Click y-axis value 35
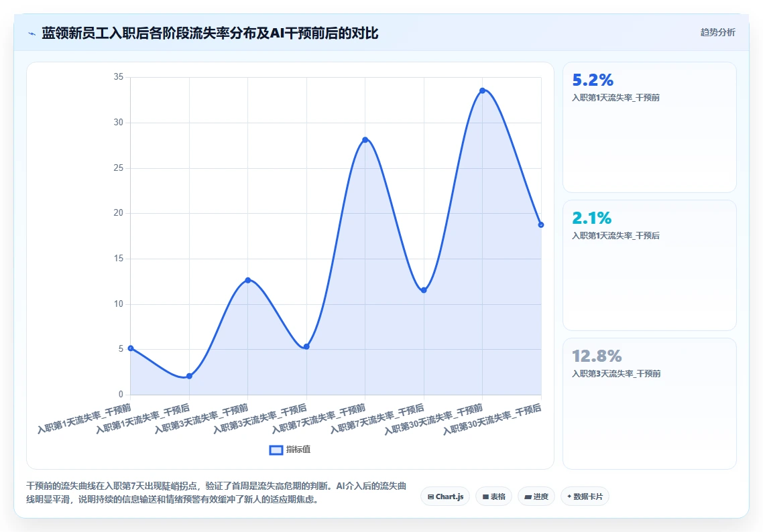This screenshot has height=532, width=763. click(x=119, y=77)
